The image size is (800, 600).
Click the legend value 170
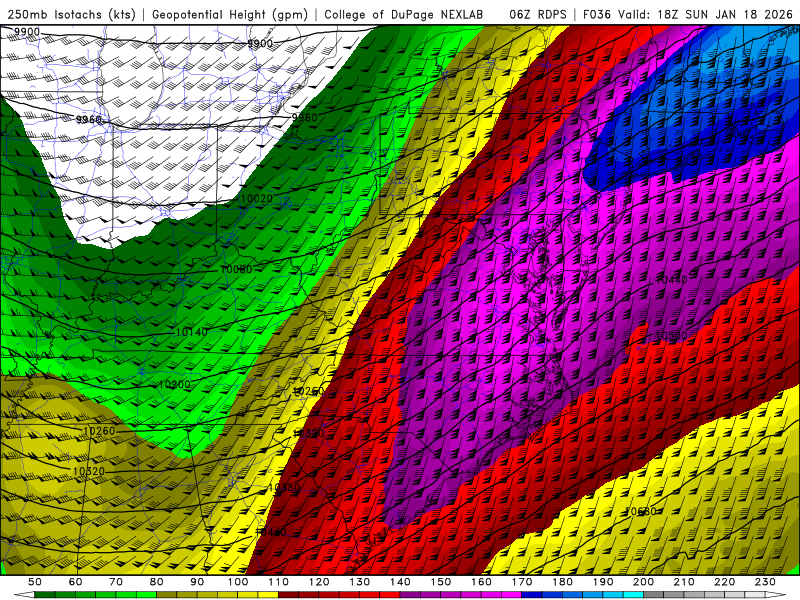pyautogui.click(x=522, y=582)
